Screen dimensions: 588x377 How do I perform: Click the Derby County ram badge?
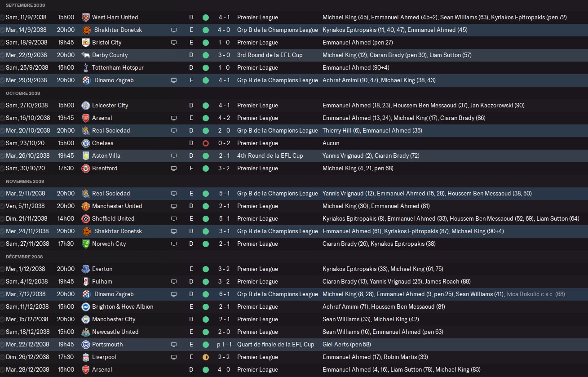pos(85,55)
